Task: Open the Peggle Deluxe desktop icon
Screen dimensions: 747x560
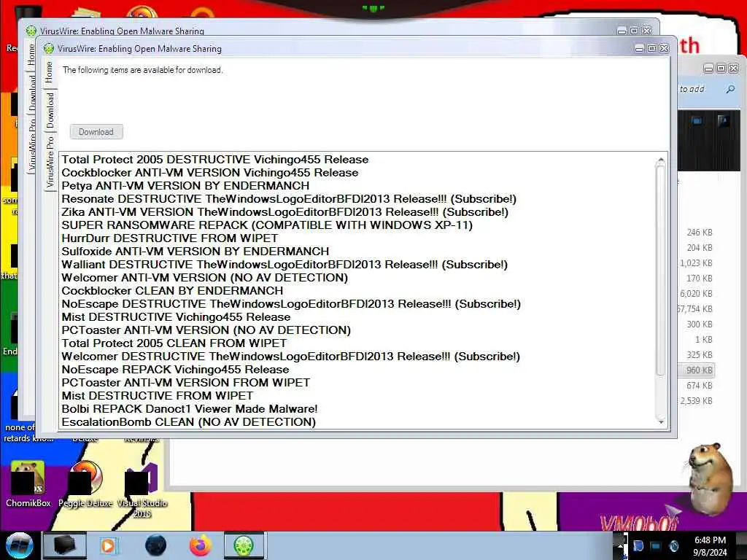Action: (x=85, y=483)
